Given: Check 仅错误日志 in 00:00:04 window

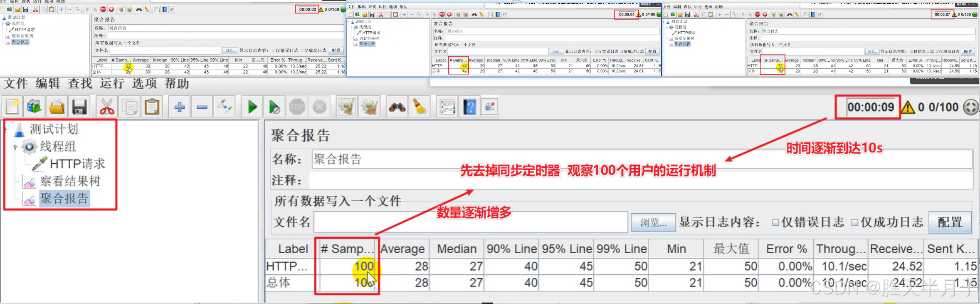Looking at the screenshot, I should tap(596, 52).
